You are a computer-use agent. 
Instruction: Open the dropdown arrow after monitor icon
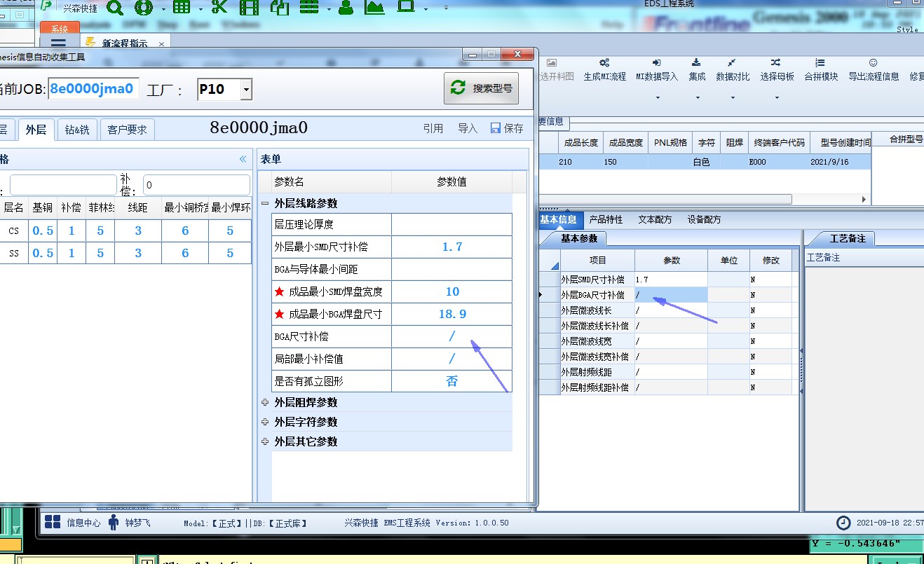pos(426,10)
